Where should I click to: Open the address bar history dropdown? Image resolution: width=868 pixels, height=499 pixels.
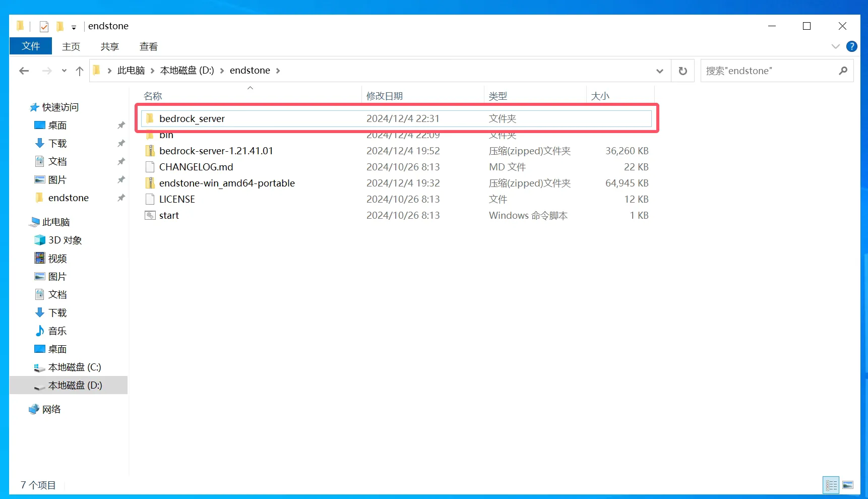(659, 71)
